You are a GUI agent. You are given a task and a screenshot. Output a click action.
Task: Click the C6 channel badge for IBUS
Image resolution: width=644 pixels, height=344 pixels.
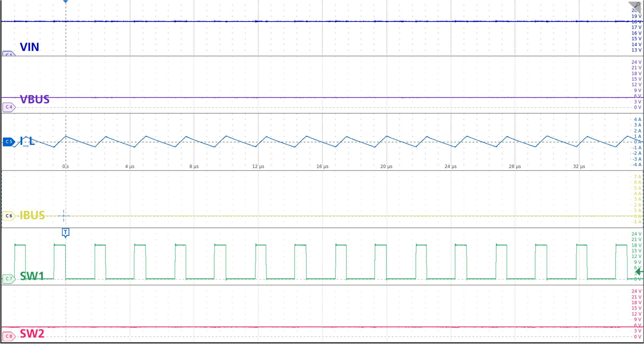(x=9, y=215)
